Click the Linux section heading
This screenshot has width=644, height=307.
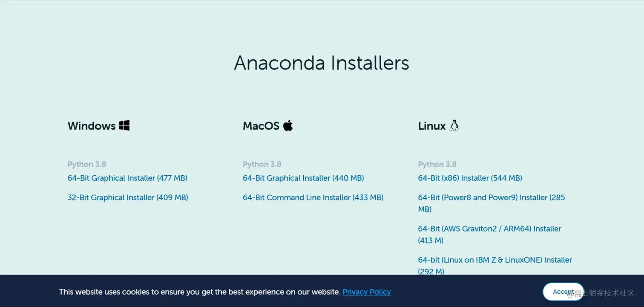[432, 126]
